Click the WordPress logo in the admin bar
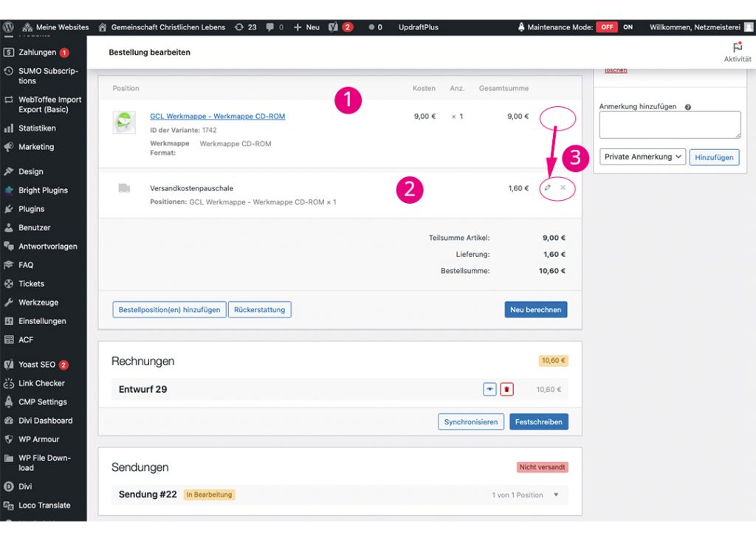The width and height of the screenshot is (756, 541). pyautogui.click(x=8, y=27)
